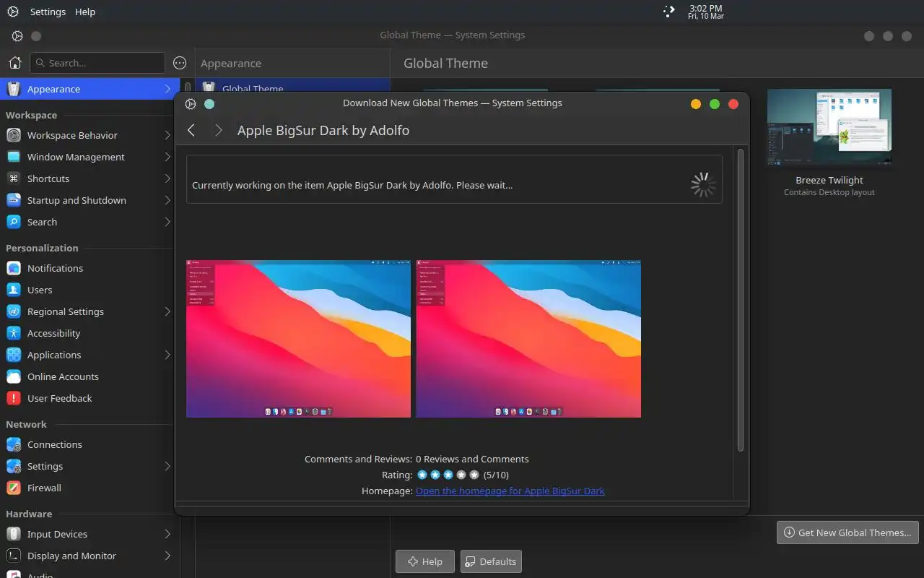Open the left BigSur preview thumbnail
Screen dimensions: 924x578
click(x=298, y=339)
